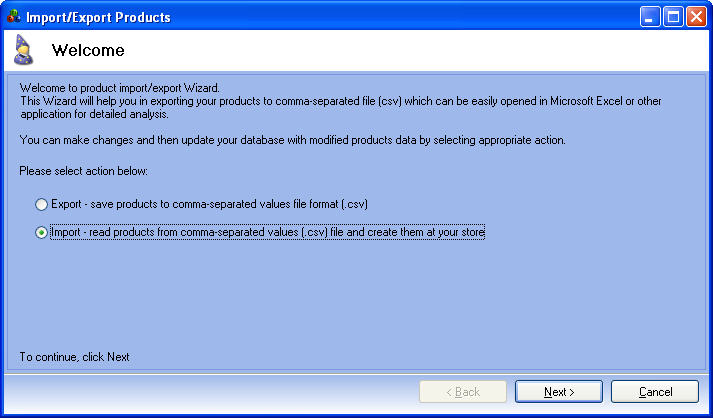713x418 pixels.
Task: Close the Import/Export Products window
Action: 696,17
